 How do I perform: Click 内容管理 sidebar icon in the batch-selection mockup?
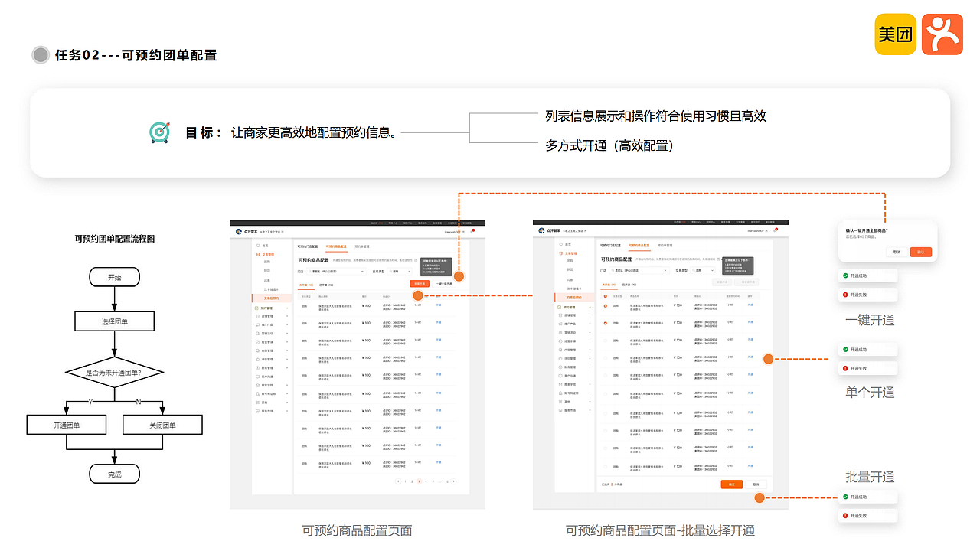(x=560, y=350)
